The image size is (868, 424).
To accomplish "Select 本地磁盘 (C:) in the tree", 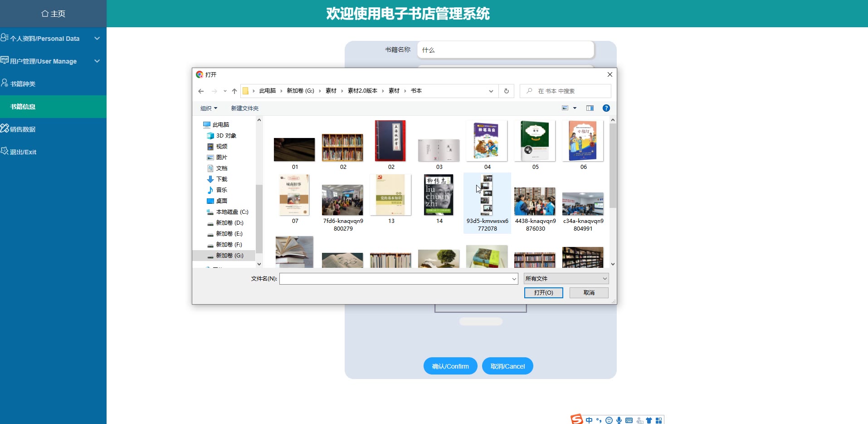I will pos(232,212).
